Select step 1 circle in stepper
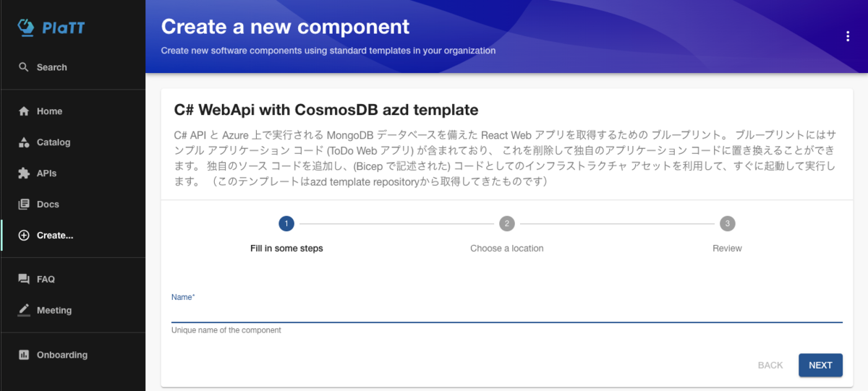 [286, 223]
